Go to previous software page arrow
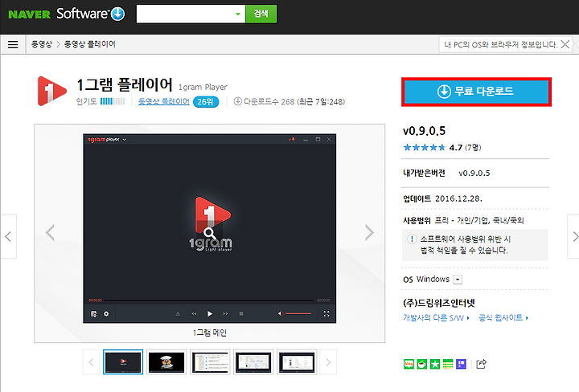 point(8,236)
